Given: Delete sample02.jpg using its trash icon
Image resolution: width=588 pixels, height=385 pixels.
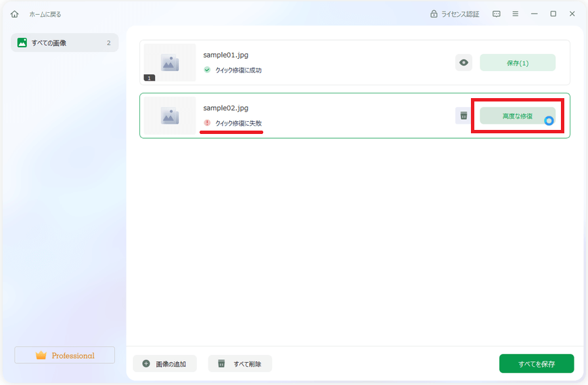Looking at the screenshot, I should tap(463, 116).
